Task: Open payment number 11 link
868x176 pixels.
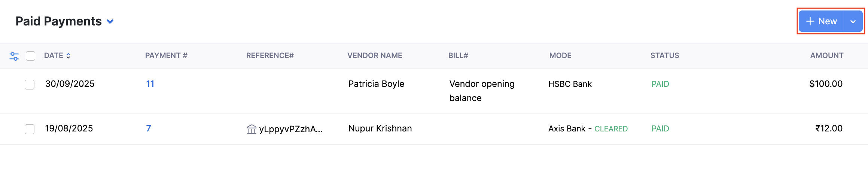Action: 150,84
